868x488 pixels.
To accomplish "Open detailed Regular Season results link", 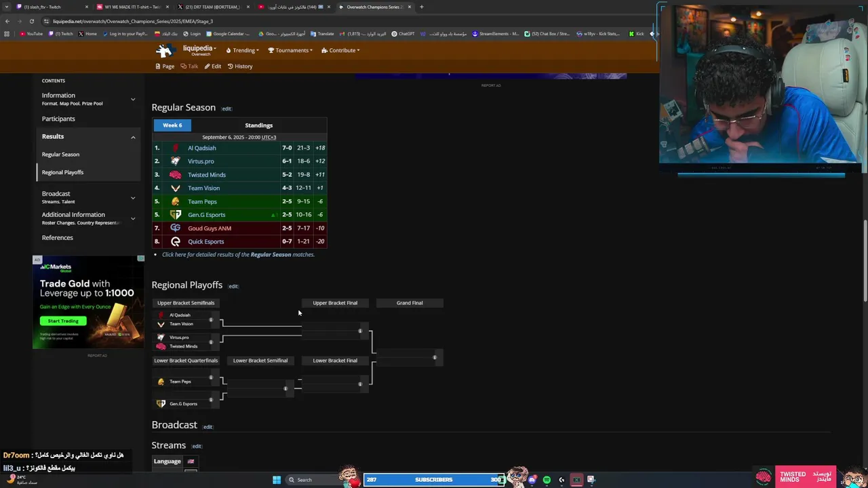I will point(238,255).
